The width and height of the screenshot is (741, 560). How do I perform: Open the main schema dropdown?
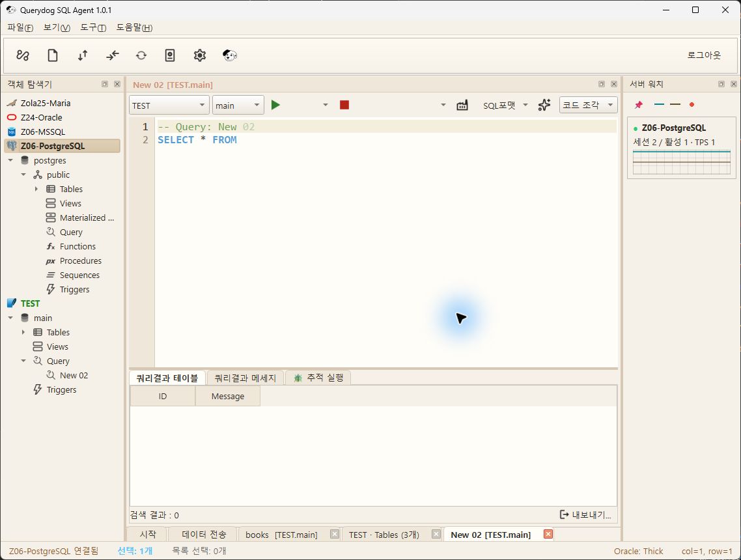[238, 105]
